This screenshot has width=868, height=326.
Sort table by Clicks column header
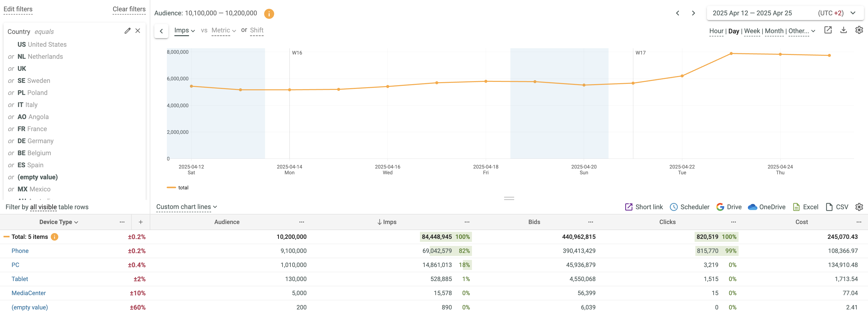[x=667, y=222]
